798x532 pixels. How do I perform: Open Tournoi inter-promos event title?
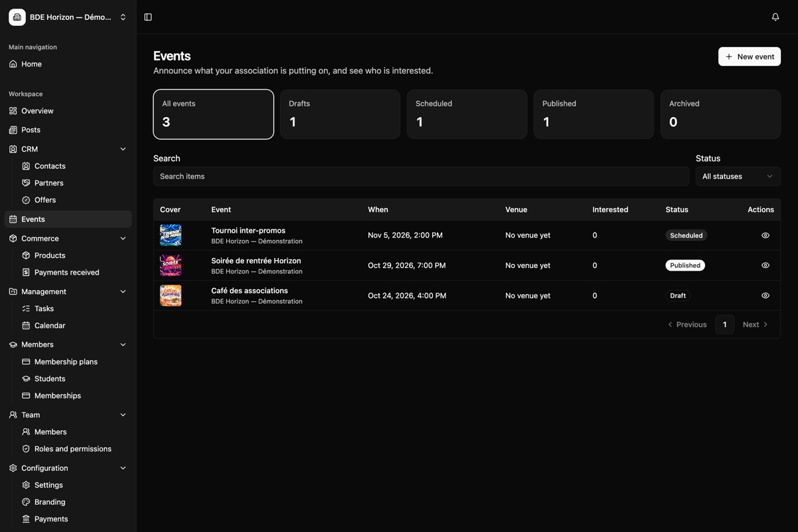point(248,231)
